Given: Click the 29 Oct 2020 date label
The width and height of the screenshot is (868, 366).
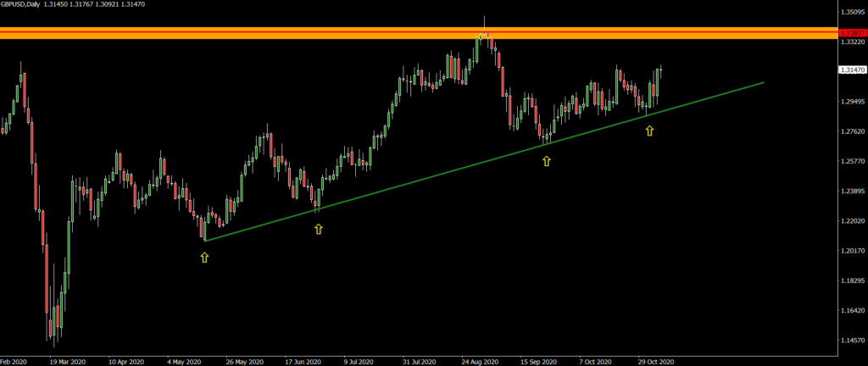Looking at the screenshot, I should [658, 360].
